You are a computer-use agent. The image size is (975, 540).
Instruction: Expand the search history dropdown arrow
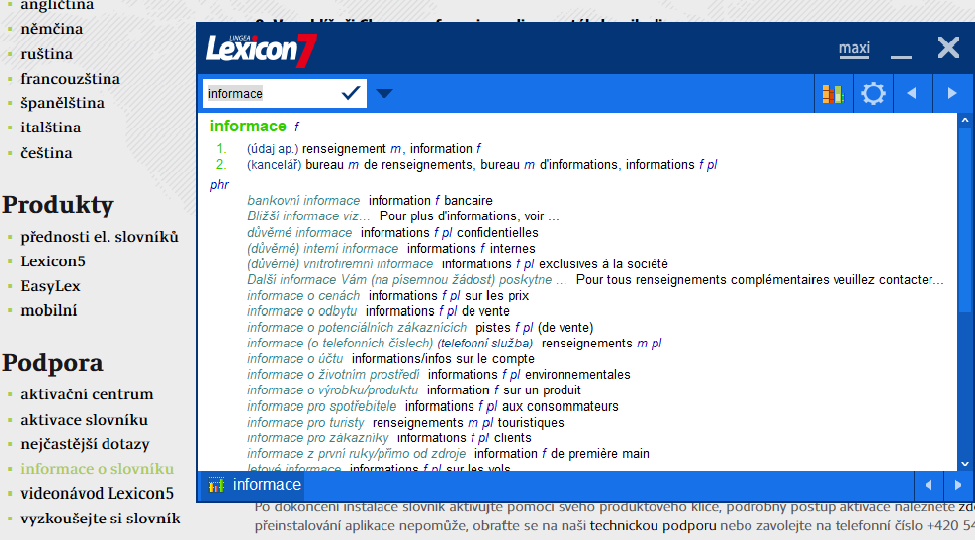pyautogui.click(x=384, y=94)
